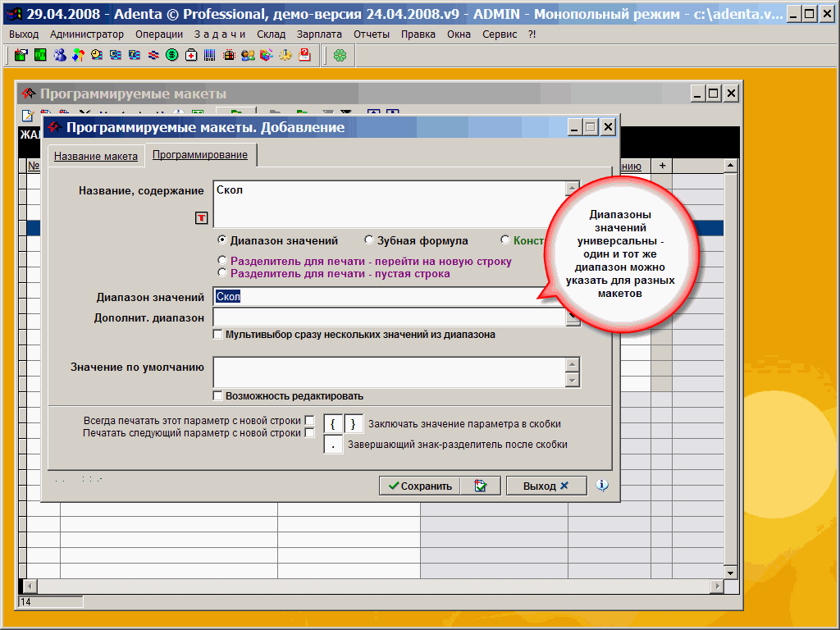Open the Отчеты menu
The height and width of the screenshot is (630, 840).
click(x=372, y=34)
